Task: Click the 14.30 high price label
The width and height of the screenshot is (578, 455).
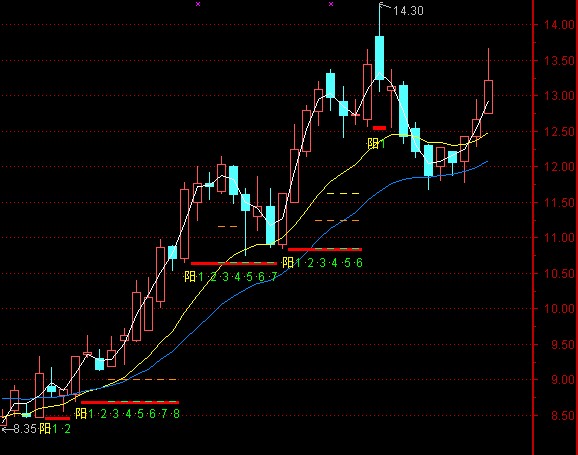Action: click(408, 11)
